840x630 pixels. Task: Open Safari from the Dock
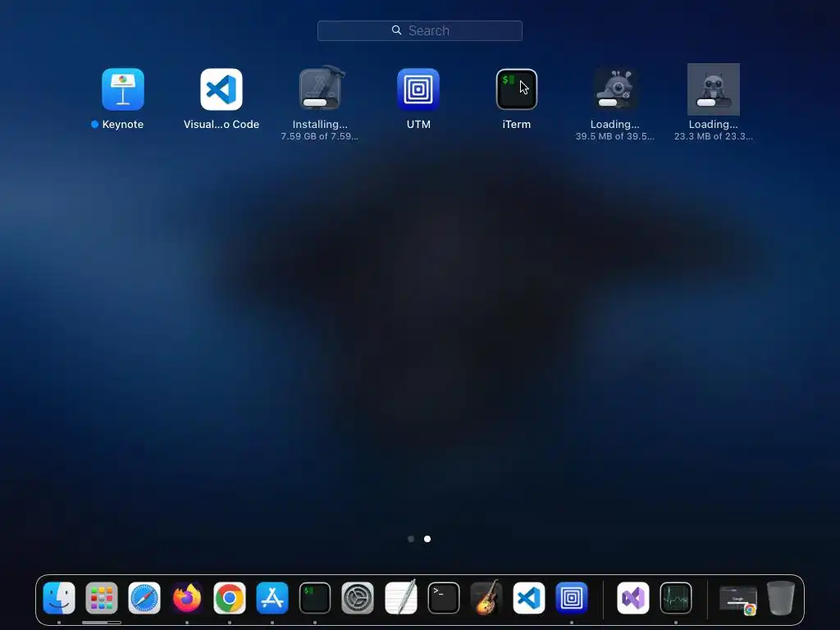click(x=144, y=598)
